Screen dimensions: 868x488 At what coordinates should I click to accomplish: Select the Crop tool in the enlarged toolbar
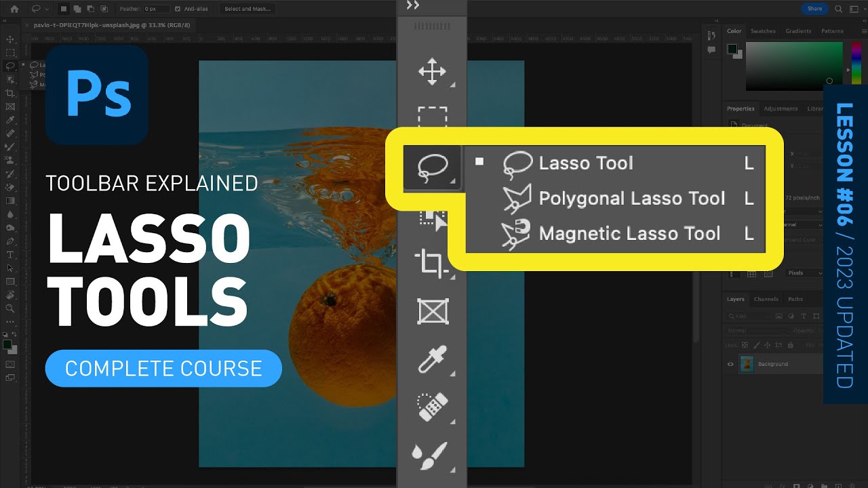pos(432,262)
